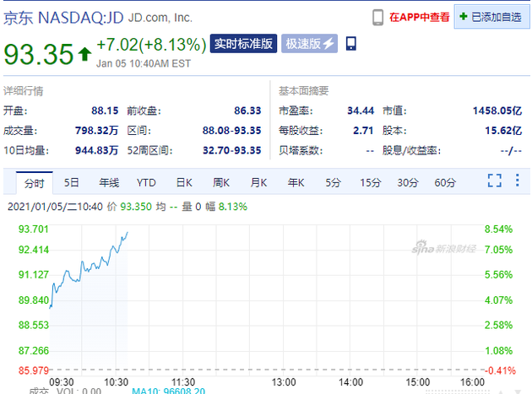Click the 京东 NASDAQ:JD stock title

pyautogui.click(x=63, y=18)
